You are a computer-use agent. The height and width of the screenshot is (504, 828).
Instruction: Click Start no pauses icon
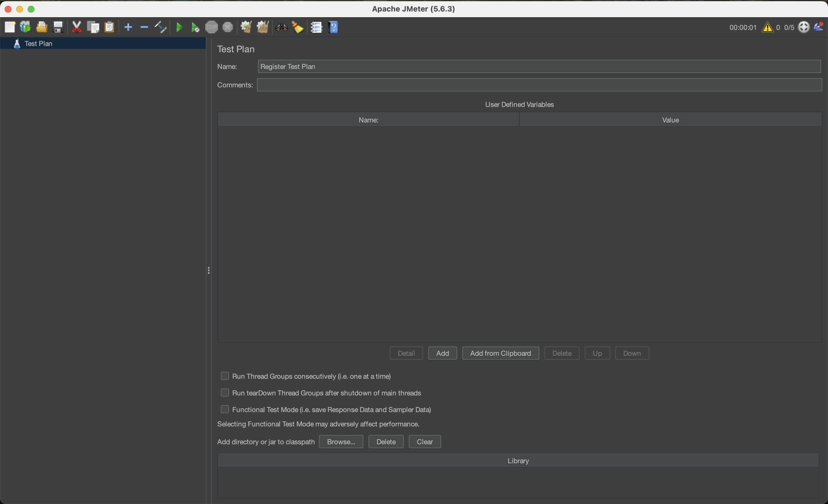tap(195, 27)
